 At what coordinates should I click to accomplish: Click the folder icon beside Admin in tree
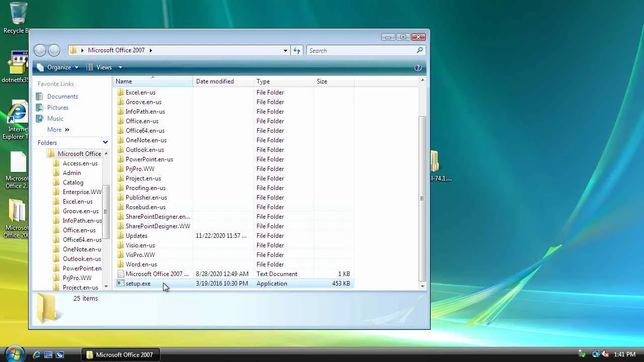tap(56, 173)
